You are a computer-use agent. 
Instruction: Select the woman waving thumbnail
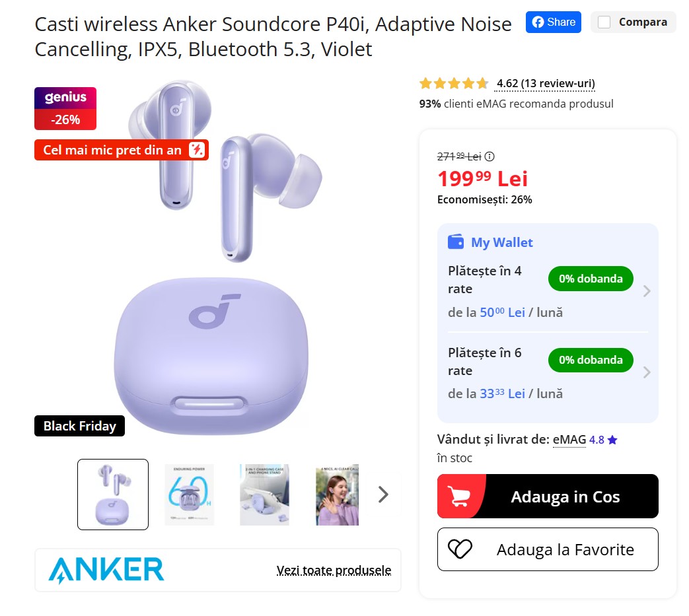[x=337, y=495]
